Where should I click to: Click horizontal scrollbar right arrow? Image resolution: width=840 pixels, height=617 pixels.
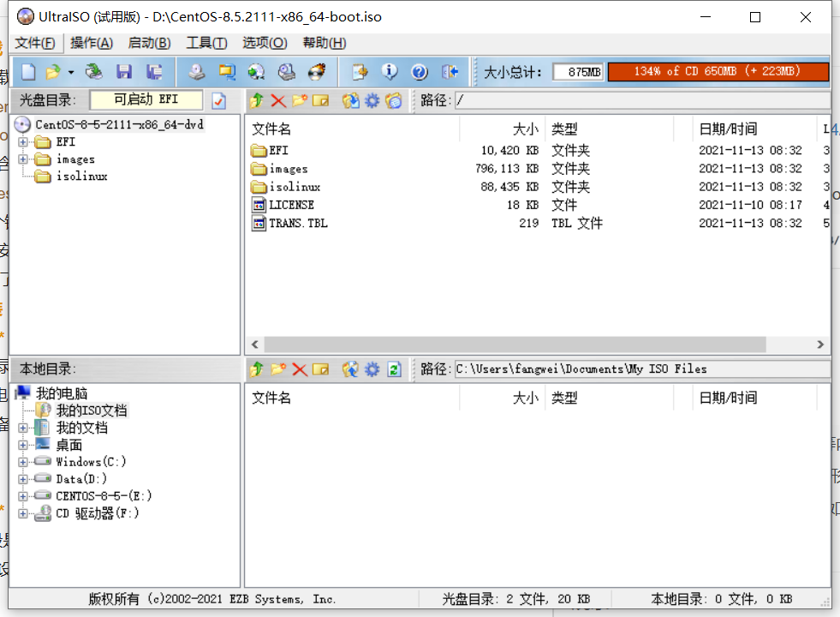click(820, 344)
